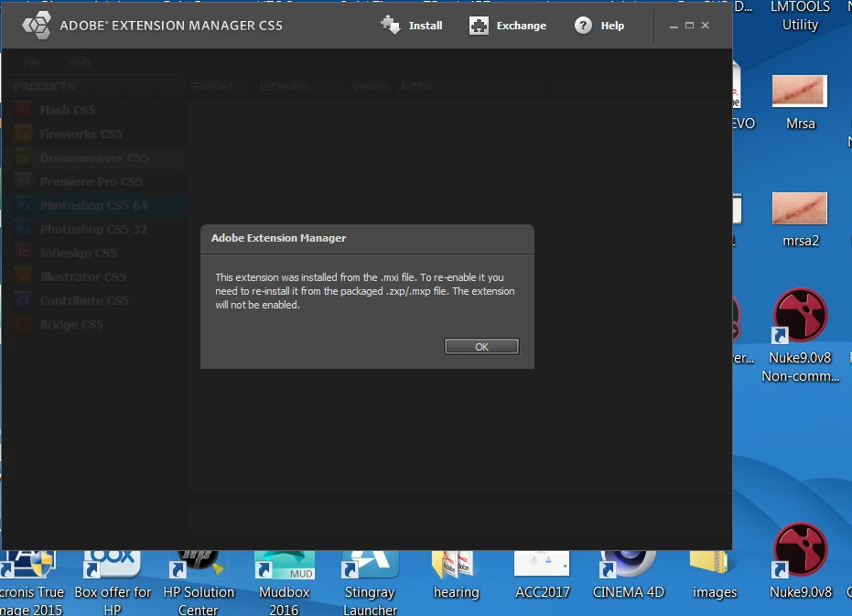Select the Nuke9.0v8 Non-commercial desktop shortcut

pyautogui.click(x=800, y=336)
